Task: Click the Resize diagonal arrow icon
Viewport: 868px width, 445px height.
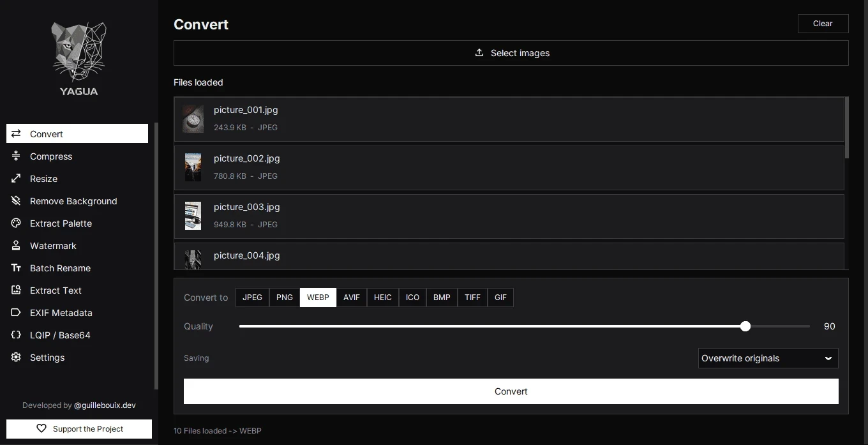Action: coord(17,179)
